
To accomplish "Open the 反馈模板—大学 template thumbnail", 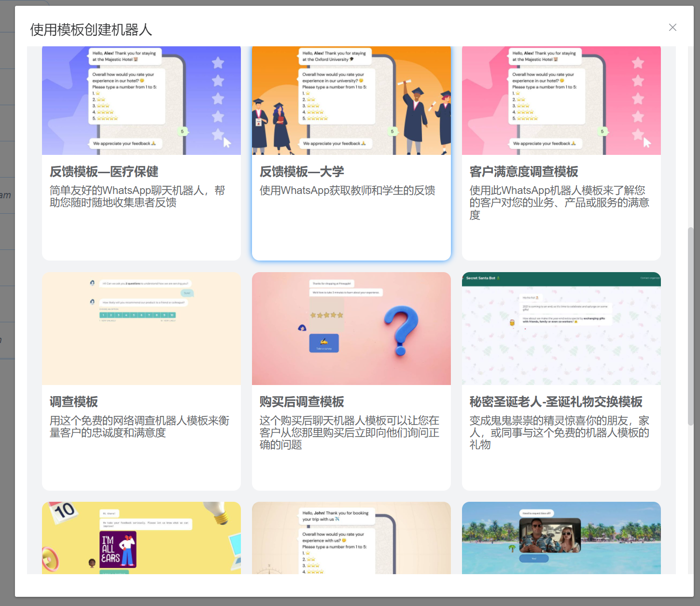I will [x=351, y=100].
